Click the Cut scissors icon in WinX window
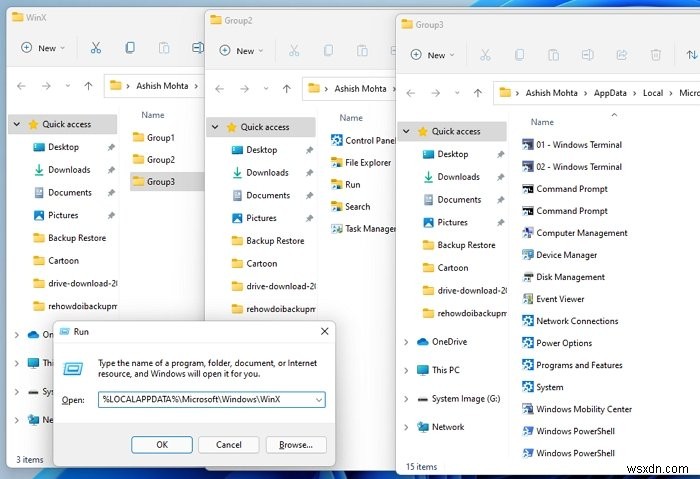Viewport: 700px width, 479px height. point(96,48)
